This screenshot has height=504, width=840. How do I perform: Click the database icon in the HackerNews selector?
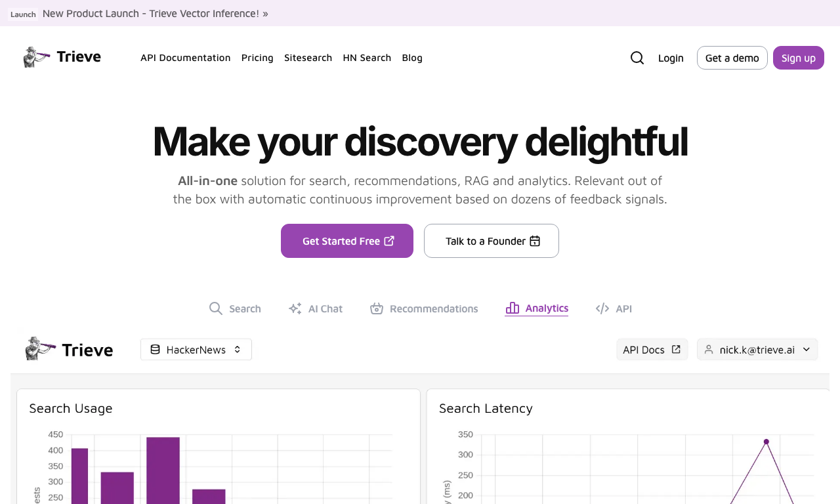[x=156, y=350]
